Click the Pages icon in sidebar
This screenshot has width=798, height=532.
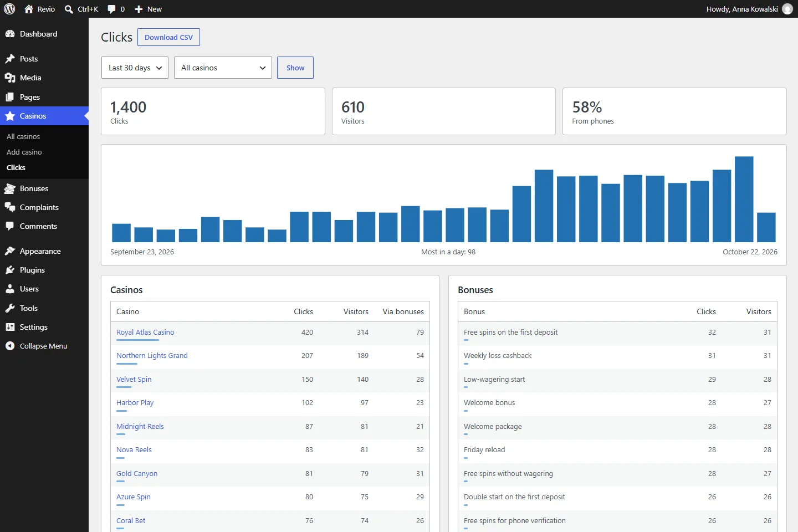point(10,97)
